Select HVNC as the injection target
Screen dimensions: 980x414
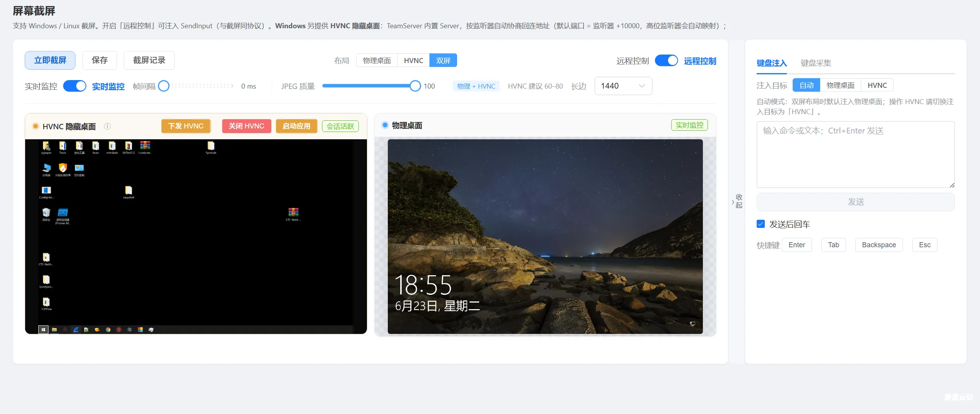tap(877, 85)
